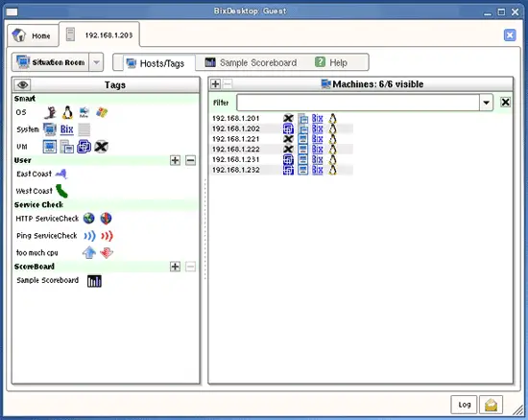Click the red down arrow for too much cpu
This screenshot has height=420, width=528.
[x=107, y=252]
